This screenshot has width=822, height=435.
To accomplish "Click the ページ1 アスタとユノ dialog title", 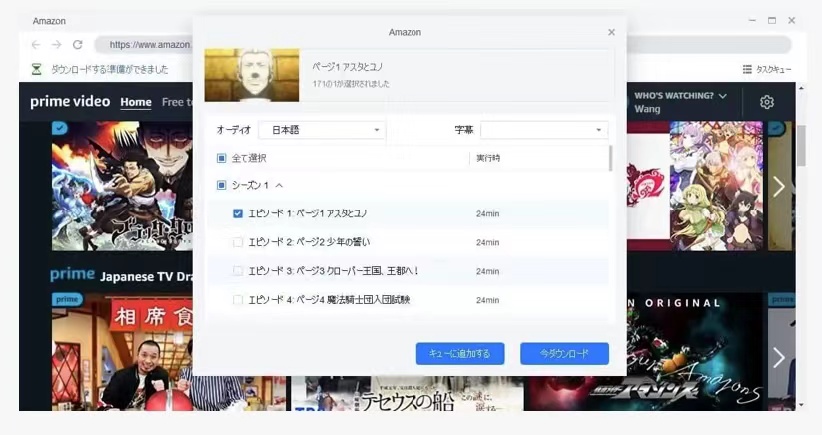I will coord(348,67).
